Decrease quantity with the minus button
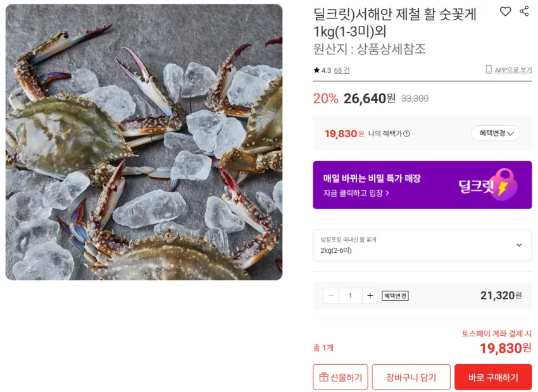The width and height of the screenshot is (538, 392). click(331, 295)
